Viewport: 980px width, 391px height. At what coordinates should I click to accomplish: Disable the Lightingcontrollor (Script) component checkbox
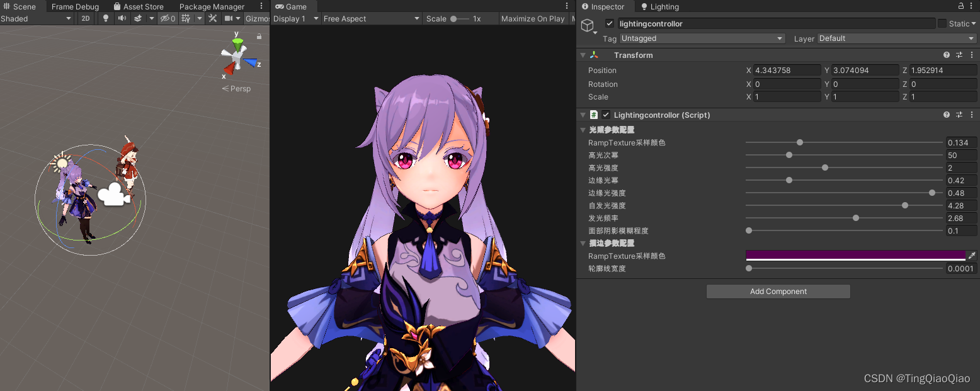(x=606, y=115)
